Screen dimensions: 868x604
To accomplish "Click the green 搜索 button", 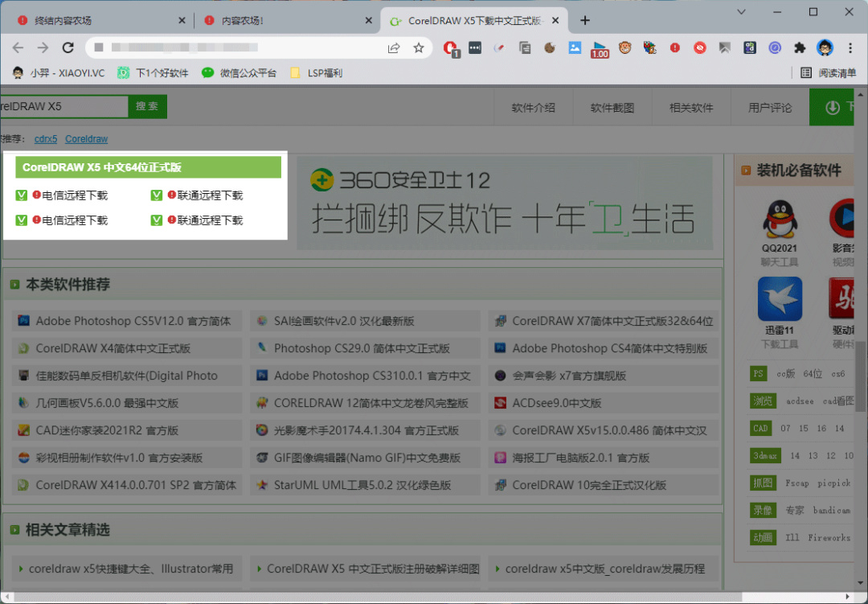I will [x=147, y=106].
